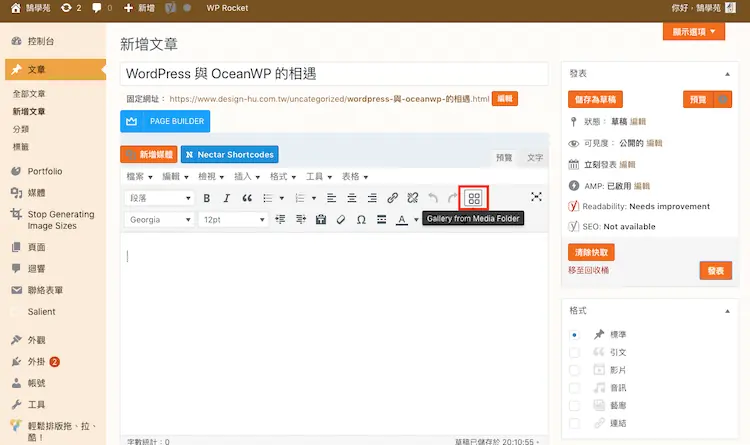Image resolution: width=750 pixels, height=445 pixels.
Task: Click the bulleted list icon
Action: pos(268,198)
